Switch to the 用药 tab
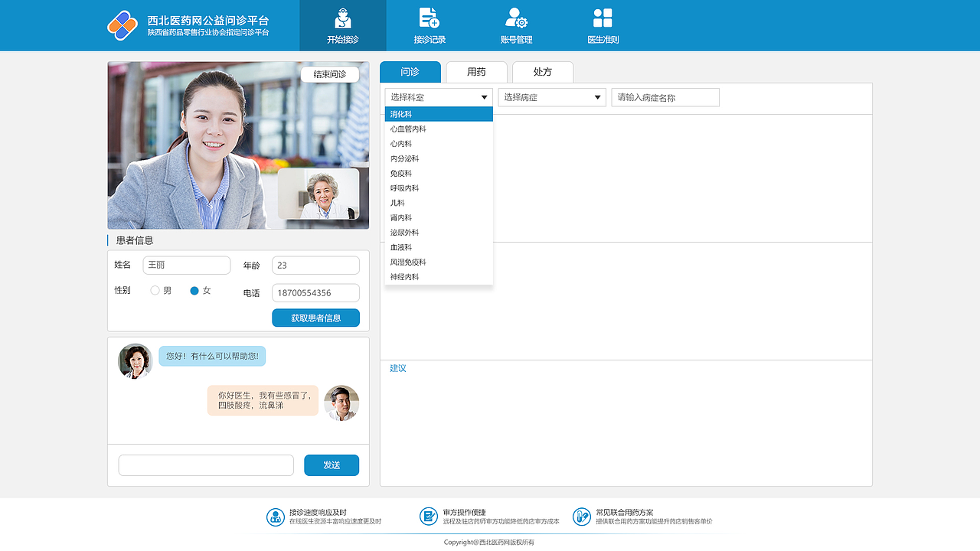 476,72
